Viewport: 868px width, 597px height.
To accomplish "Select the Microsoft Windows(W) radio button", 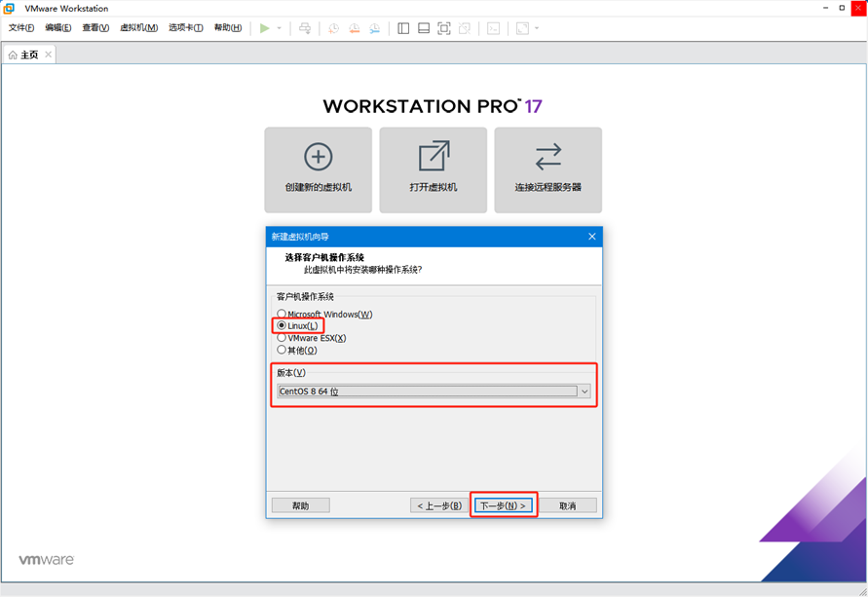I will [282, 314].
